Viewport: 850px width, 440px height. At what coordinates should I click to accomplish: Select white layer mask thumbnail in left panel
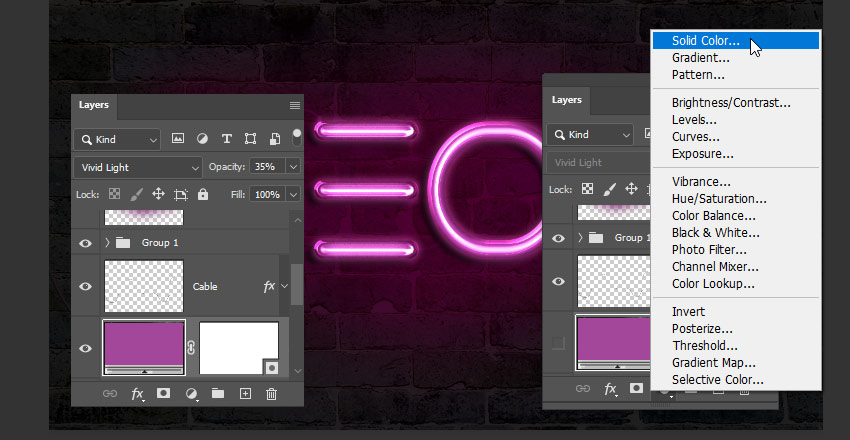click(239, 348)
